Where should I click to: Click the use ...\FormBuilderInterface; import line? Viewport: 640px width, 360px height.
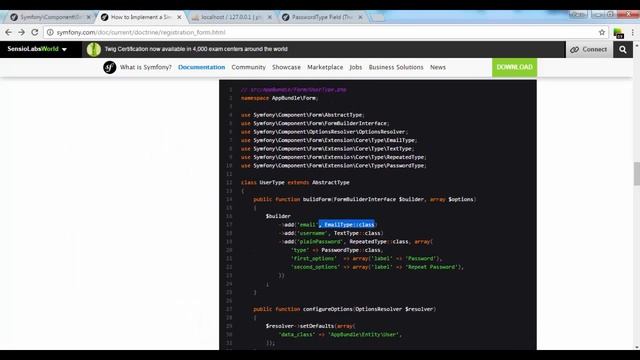pyautogui.click(x=315, y=123)
